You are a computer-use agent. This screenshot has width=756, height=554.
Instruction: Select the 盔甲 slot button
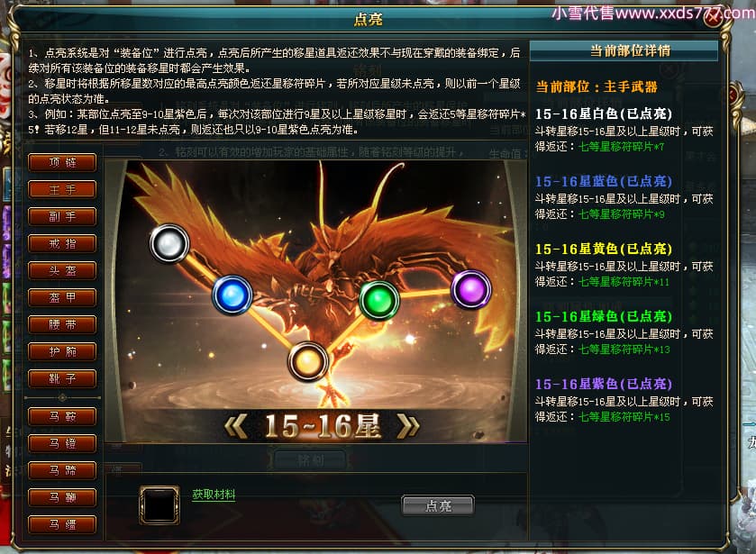[62, 297]
